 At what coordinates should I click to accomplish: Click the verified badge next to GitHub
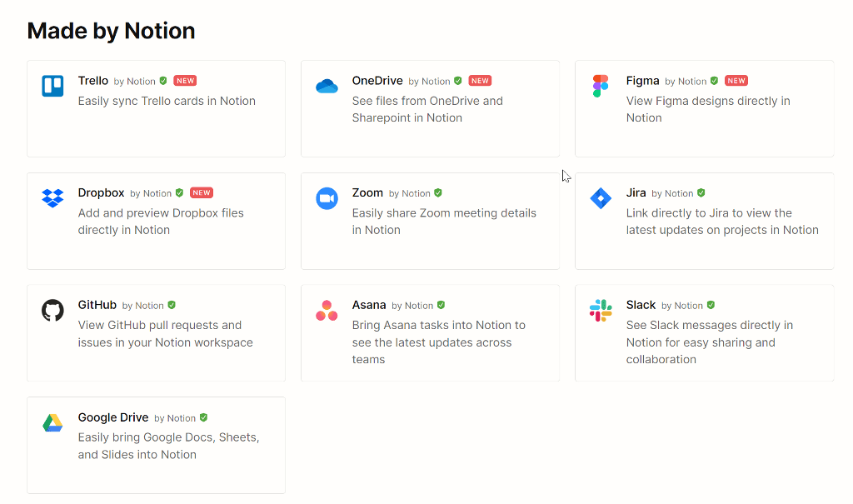point(172,305)
